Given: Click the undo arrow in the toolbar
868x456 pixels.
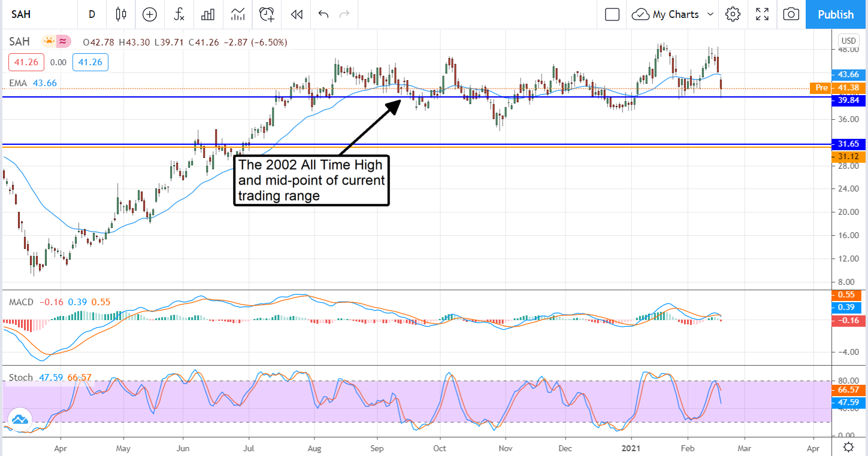Looking at the screenshot, I should click(323, 14).
